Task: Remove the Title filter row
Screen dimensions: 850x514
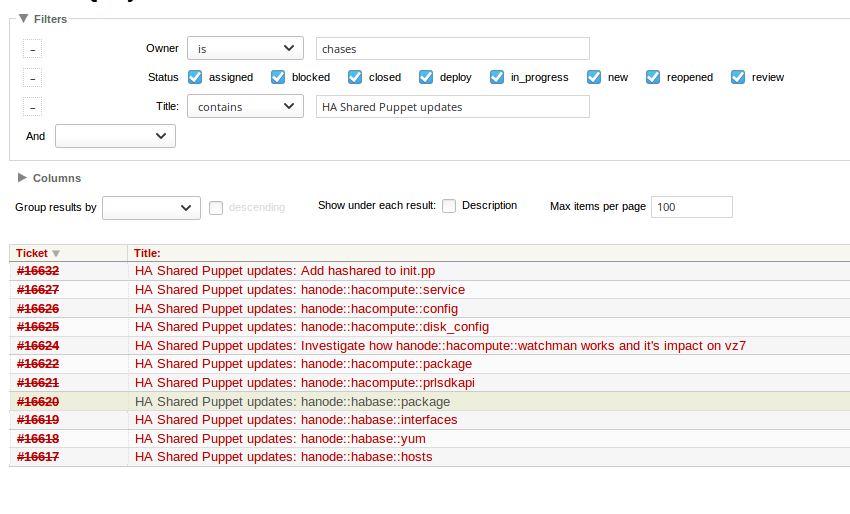Action: 33,107
